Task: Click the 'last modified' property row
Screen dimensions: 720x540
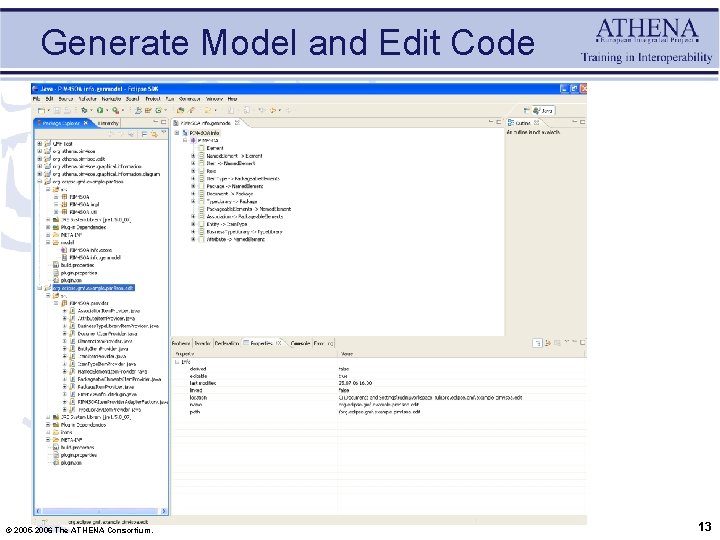Action: point(379,383)
